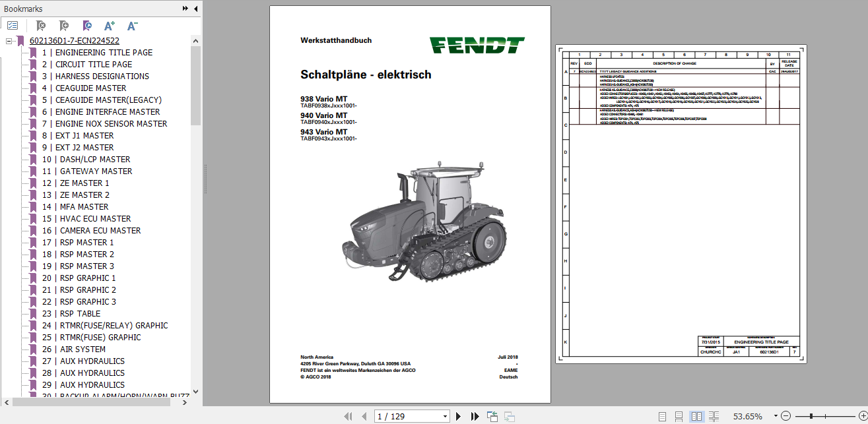Open bookmark 27 | AUX HYDRAULICS
Image resolution: width=868 pixels, height=424 pixels.
83,361
